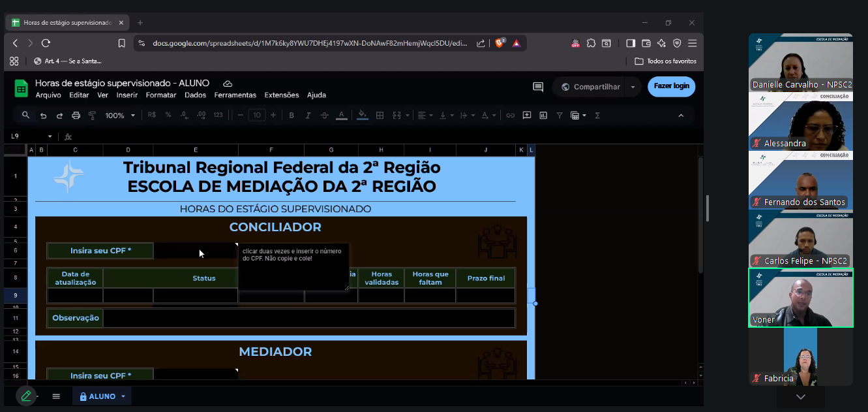
Task: Toggle italic formatting
Action: click(x=308, y=115)
